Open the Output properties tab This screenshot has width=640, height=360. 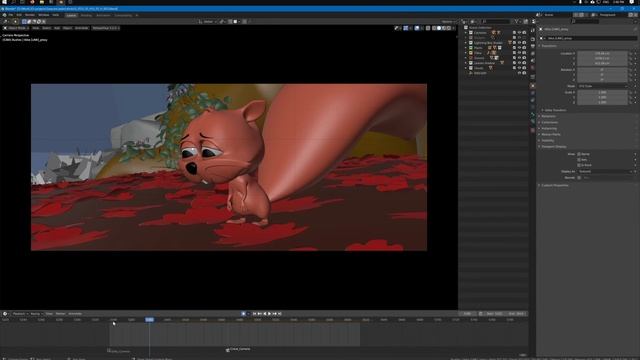click(533, 46)
